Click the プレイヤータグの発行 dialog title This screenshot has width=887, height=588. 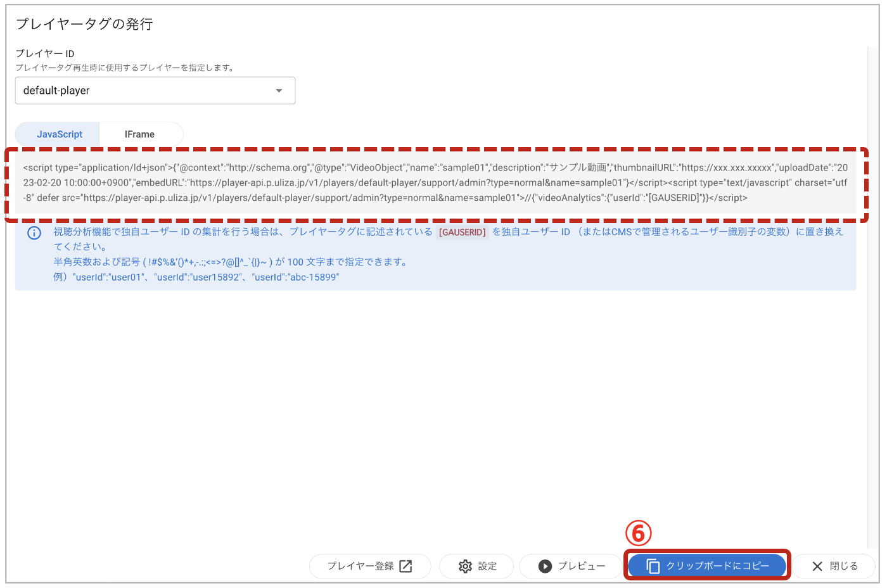[84, 24]
